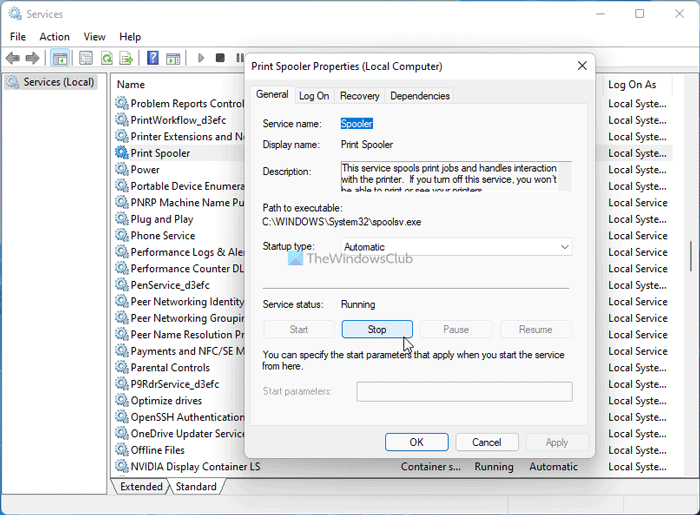Click the gear icon beside Parental Controls

click(121, 367)
